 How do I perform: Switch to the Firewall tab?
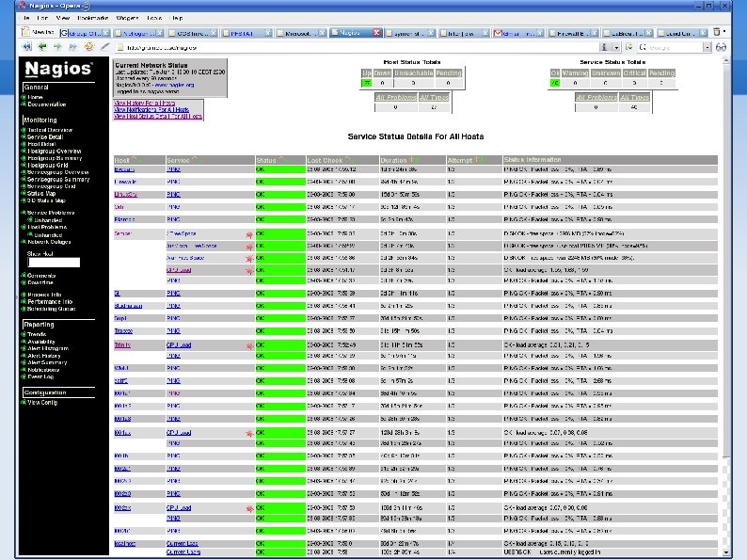[x=573, y=33]
